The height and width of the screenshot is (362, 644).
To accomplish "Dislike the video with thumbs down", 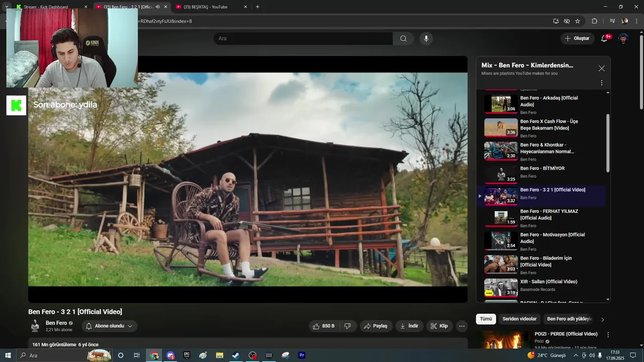I will pos(348,326).
